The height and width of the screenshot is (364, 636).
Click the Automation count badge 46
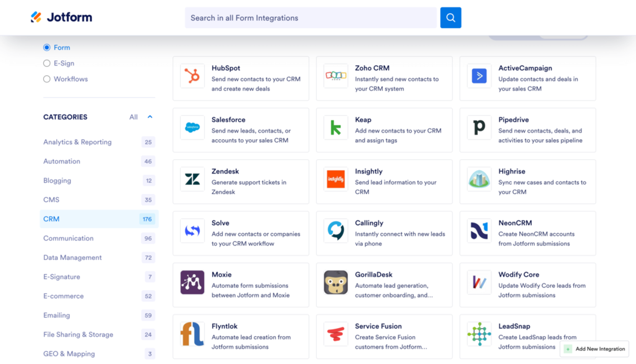click(148, 161)
